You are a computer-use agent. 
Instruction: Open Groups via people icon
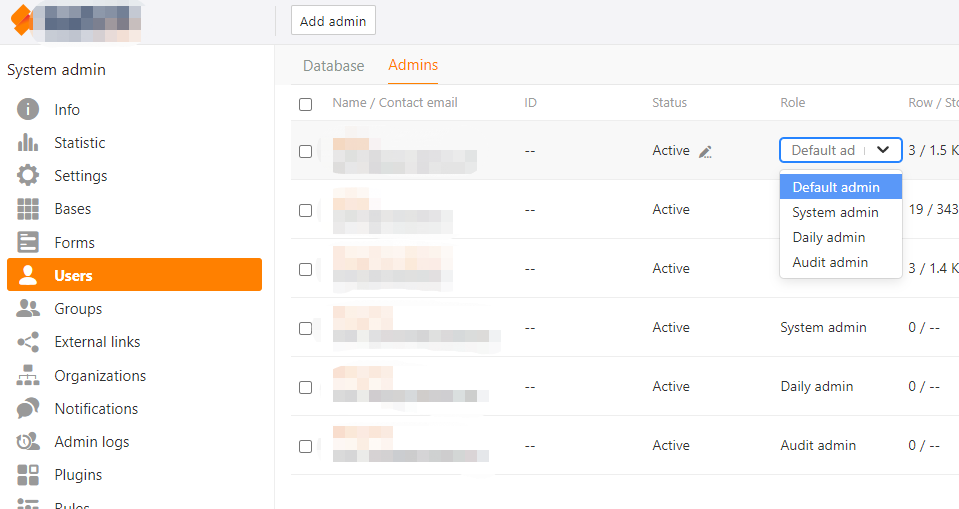click(x=28, y=309)
